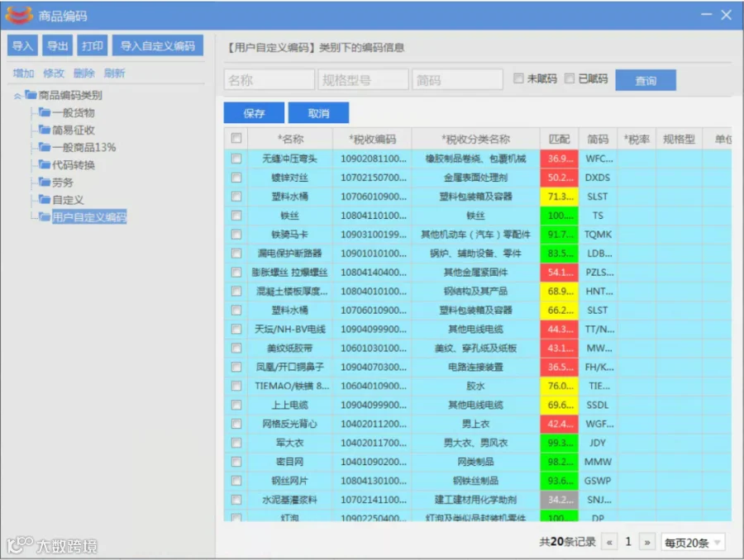Open the 一般货物 folder icon
This screenshot has height=560, width=744.
[x=45, y=112]
